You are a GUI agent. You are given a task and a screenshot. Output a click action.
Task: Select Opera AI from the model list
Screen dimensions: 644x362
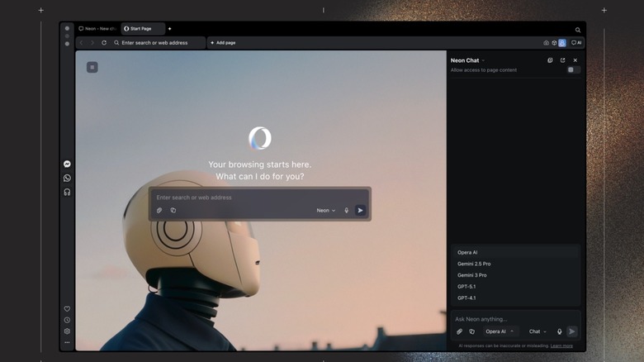(x=516, y=253)
